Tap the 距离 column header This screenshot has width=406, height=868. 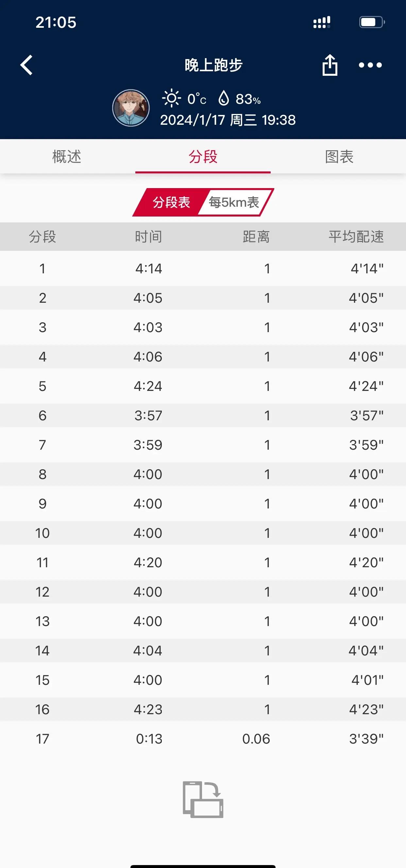(256, 236)
